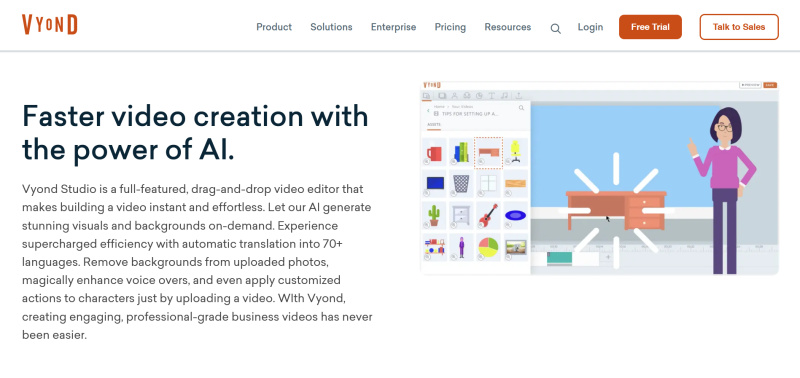Click the Login link
Screen dimensions: 800x378
coord(590,27)
